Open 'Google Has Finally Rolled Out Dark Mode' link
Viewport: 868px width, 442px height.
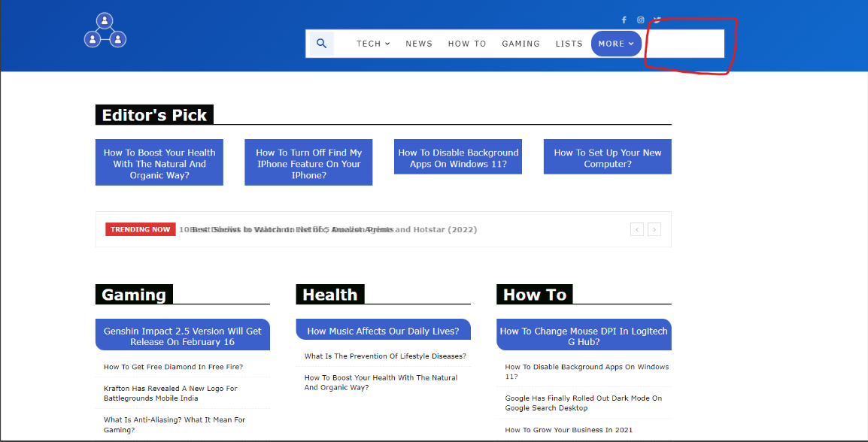click(x=584, y=403)
